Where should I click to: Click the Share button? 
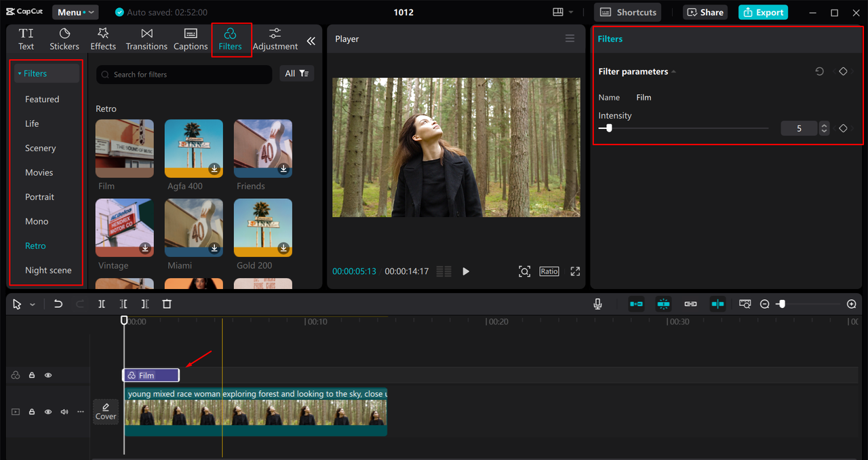(704, 12)
